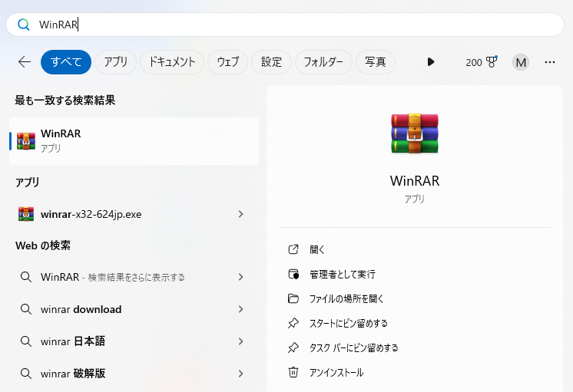Click the pin icon beside タスク バーにピン留めする
The width and height of the screenshot is (573, 392).
(293, 348)
